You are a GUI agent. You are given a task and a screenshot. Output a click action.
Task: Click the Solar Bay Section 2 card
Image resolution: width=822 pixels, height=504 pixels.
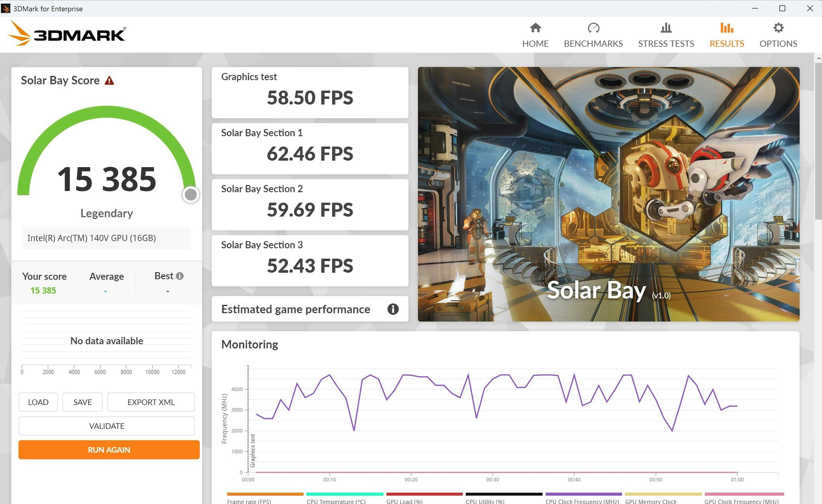[x=310, y=204]
